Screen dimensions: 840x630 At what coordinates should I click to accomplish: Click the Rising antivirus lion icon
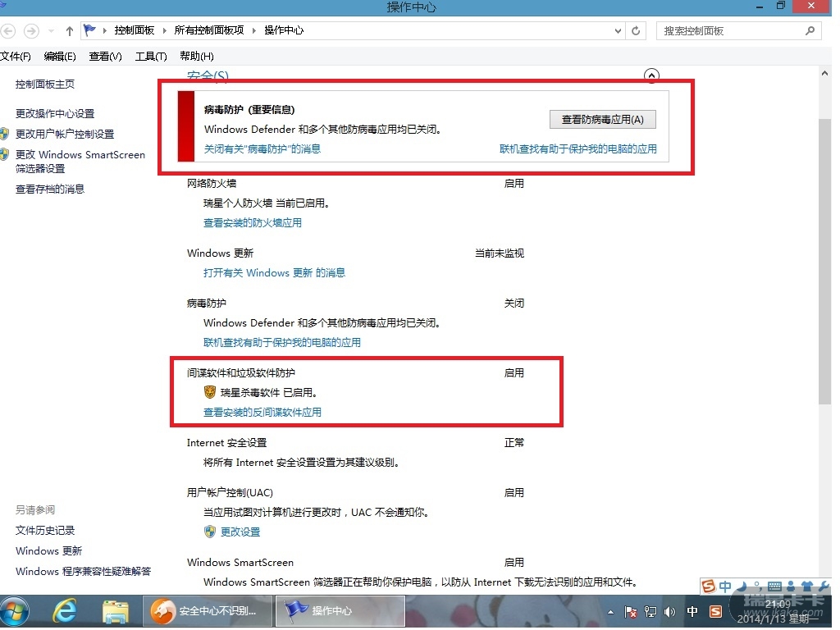tap(210, 393)
